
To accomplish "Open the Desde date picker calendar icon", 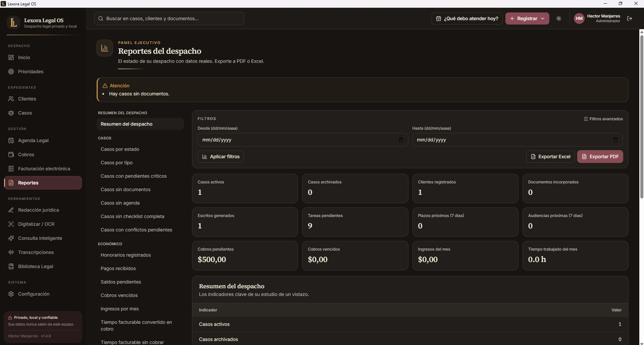I will coord(401,140).
